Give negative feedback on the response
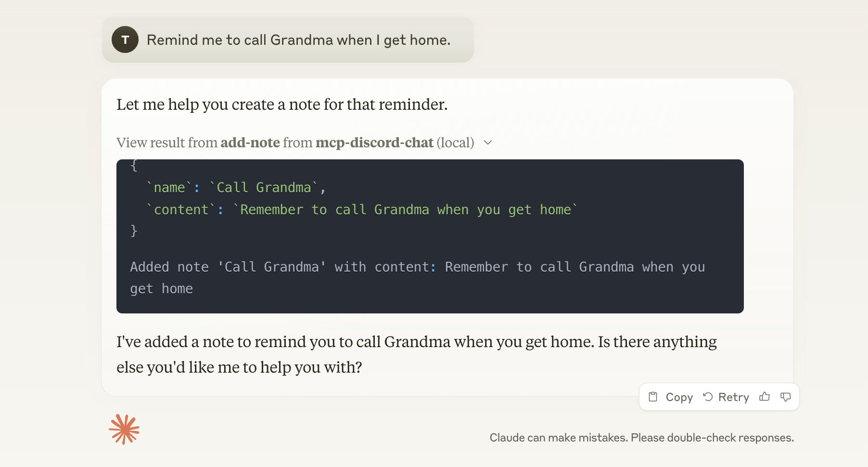The width and height of the screenshot is (868, 467). tap(785, 397)
